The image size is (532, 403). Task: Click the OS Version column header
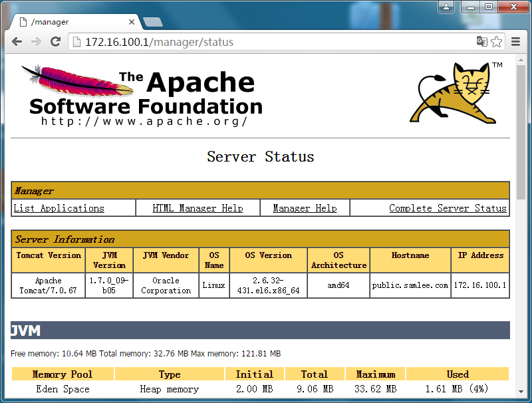point(269,260)
